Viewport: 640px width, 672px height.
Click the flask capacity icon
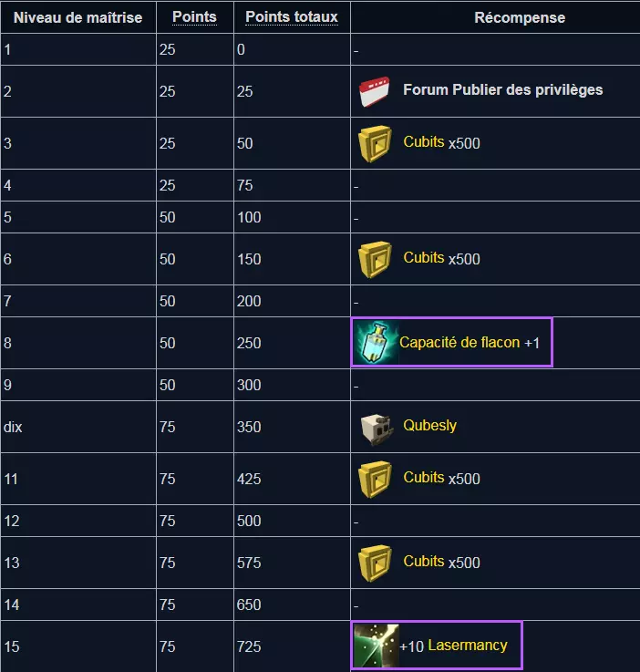[374, 343]
